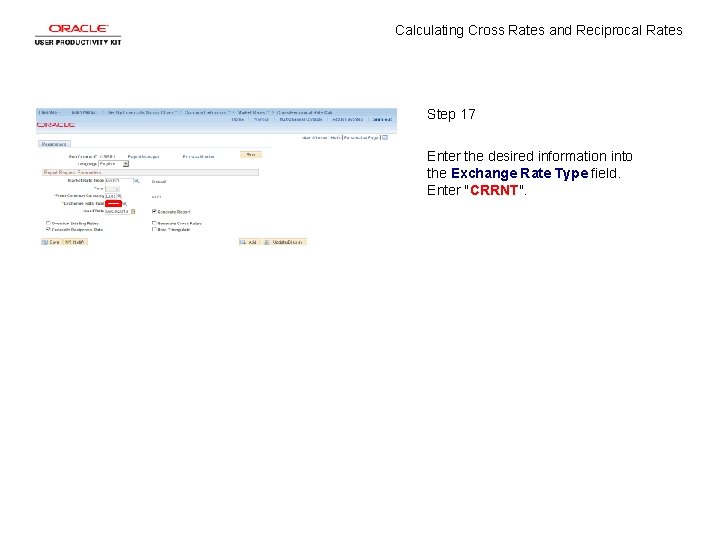Enable Generate Cross Rates checkbox
The image size is (720, 540).
pyautogui.click(x=154, y=223)
